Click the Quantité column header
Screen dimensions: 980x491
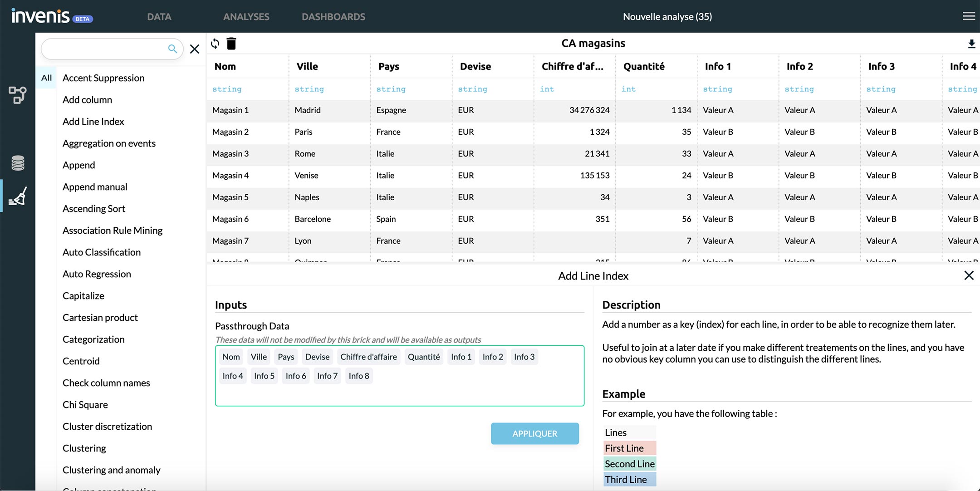pos(644,66)
